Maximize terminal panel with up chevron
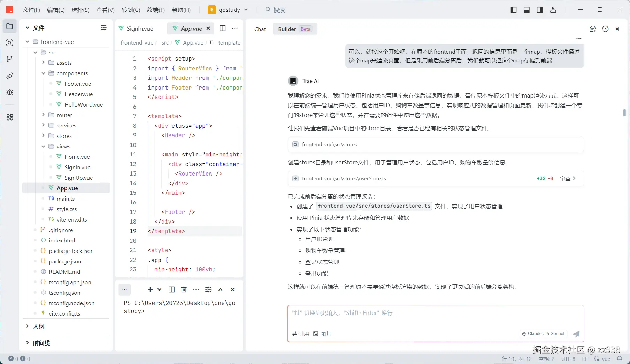 click(x=220, y=289)
